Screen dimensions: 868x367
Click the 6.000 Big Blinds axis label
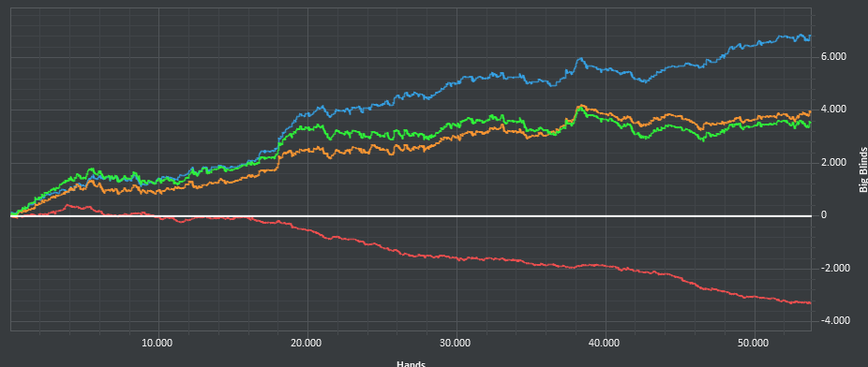tap(833, 56)
